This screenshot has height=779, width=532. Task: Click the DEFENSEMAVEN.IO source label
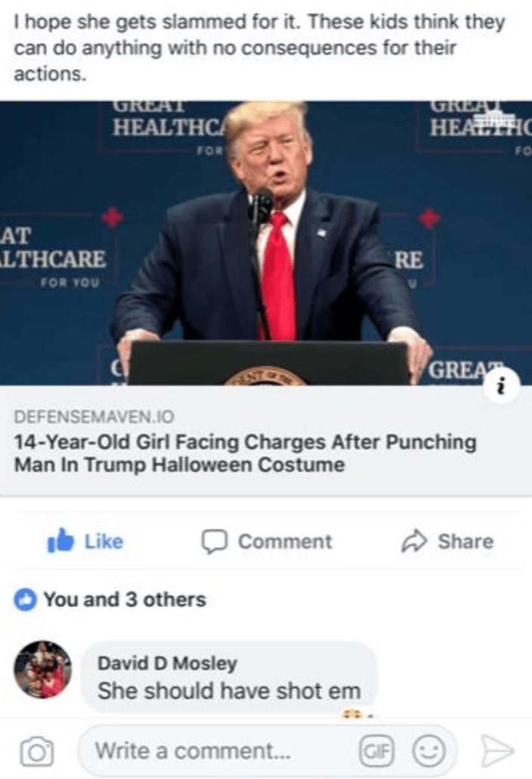pyautogui.click(x=94, y=416)
